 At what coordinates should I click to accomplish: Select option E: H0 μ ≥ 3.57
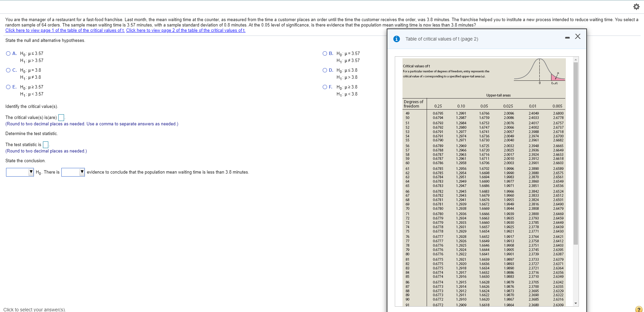[x=8, y=87]
